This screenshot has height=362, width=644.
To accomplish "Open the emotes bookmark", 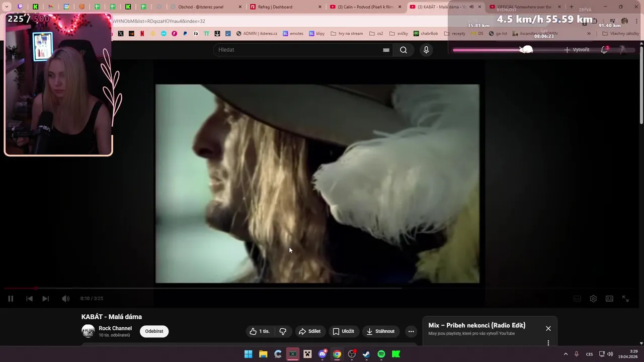I will pos(293,34).
